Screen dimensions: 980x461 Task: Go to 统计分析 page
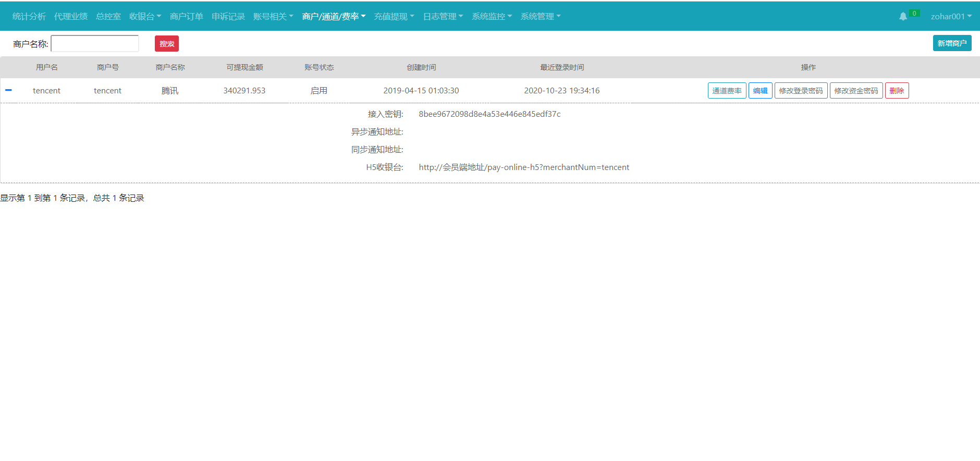[x=29, y=17]
